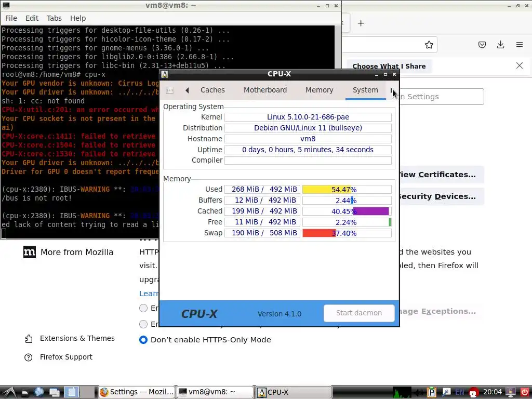Select Don't enable HTTPS-Only Mode radio
Viewport: 532px width, 399px height.
(143, 340)
